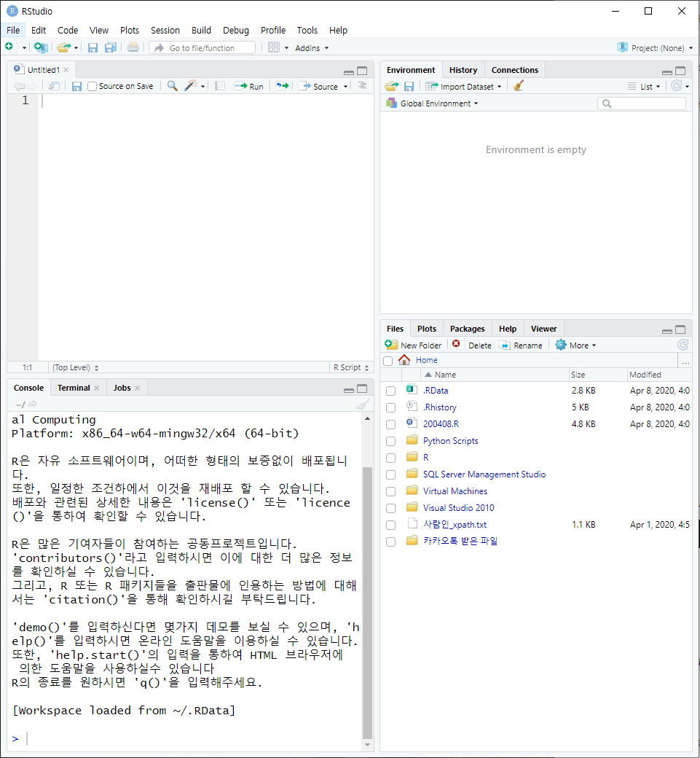Image resolution: width=700 pixels, height=758 pixels.
Task: Click the New Folder button
Action: point(413,345)
